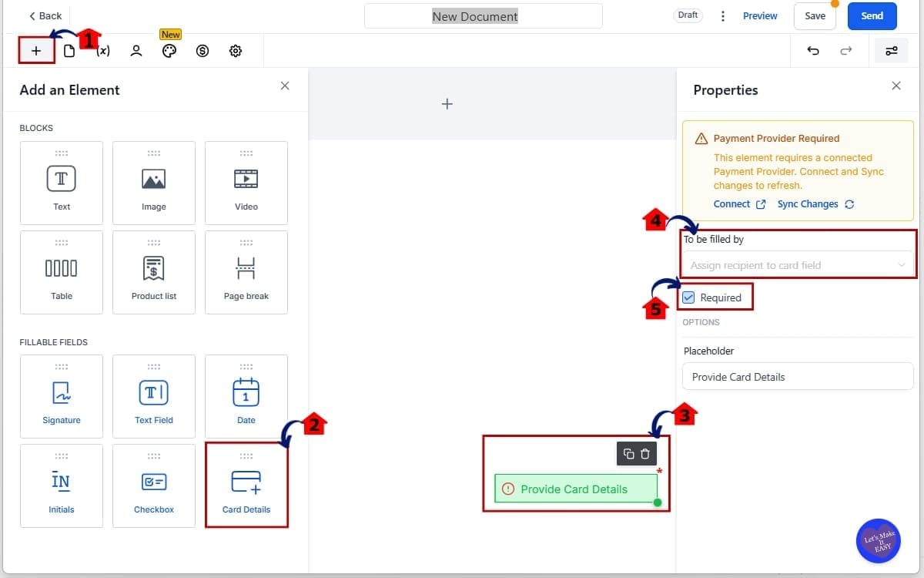Click the Draft status badge
Screen dimensions: 924x578
tap(688, 15)
